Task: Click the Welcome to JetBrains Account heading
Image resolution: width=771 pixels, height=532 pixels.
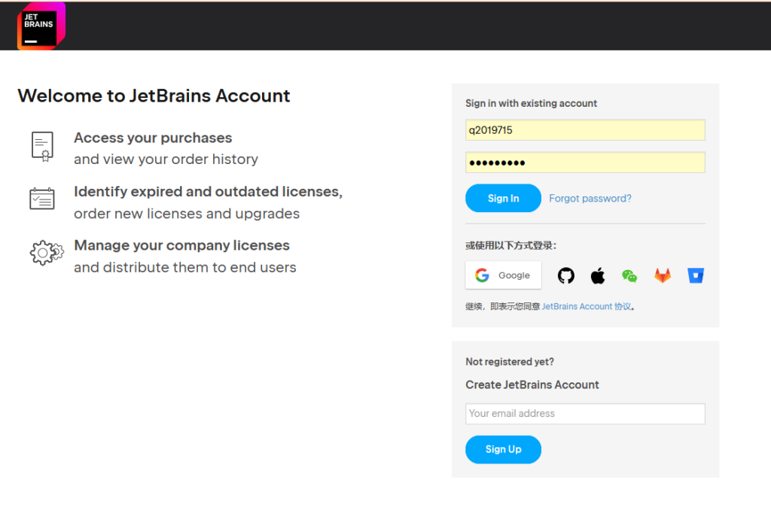Action: (154, 96)
